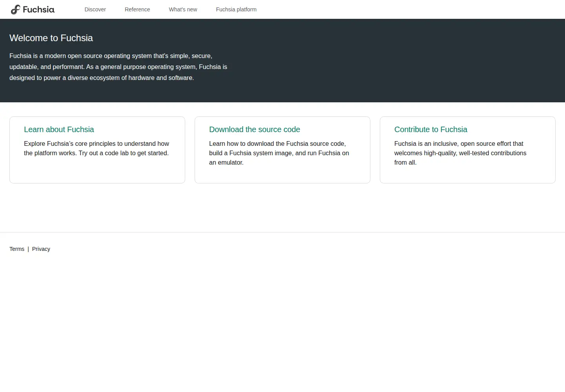This screenshot has width=565, height=392.
Task: Visit Contribute to Fuchsia link
Action: 431,129
